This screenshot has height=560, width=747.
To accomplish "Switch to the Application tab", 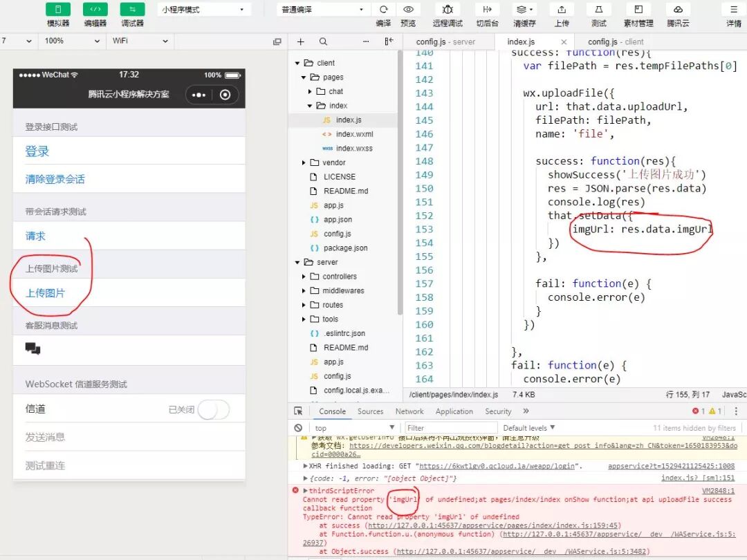I will (454, 411).
